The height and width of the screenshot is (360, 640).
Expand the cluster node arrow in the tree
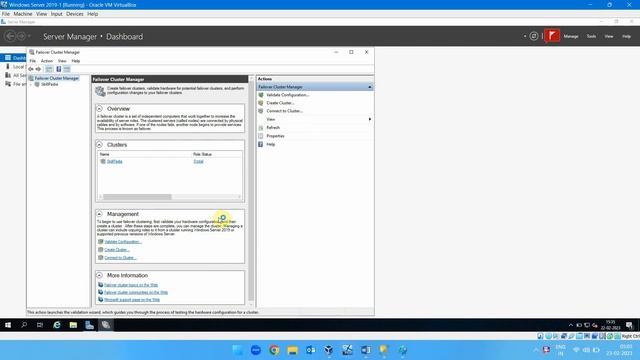pyautogui.click(x=31, y=84)
